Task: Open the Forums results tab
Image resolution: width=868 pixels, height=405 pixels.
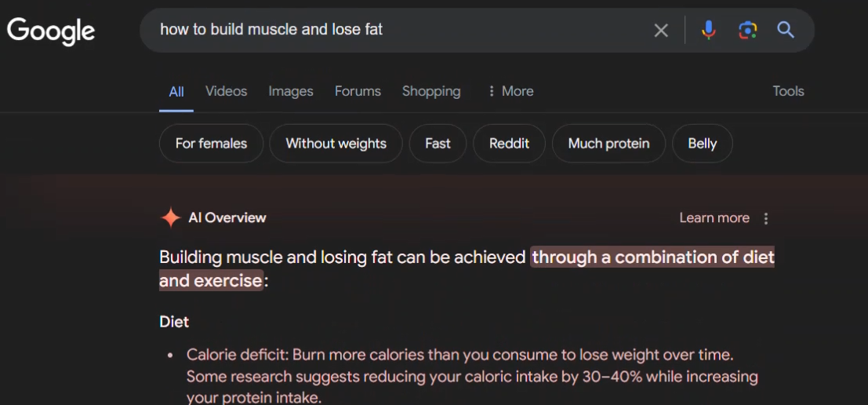Action: 358,91
